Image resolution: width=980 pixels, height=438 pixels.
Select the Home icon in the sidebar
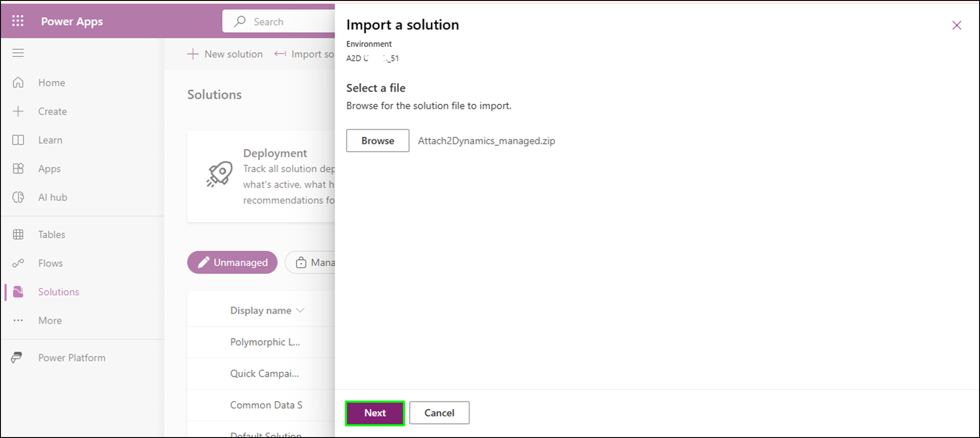[x=18, y=82]
